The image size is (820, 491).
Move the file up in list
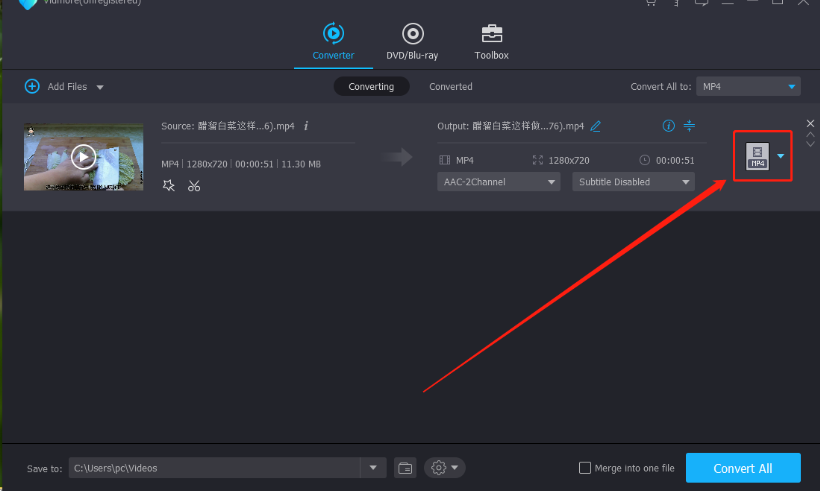(x=810, y=135)
